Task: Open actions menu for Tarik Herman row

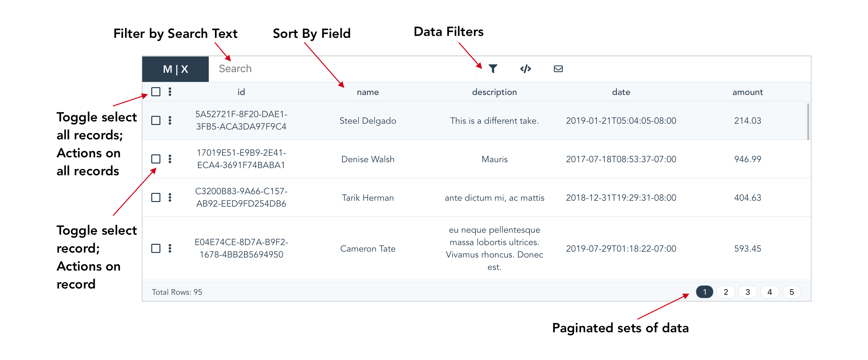Action: [170, 197]
